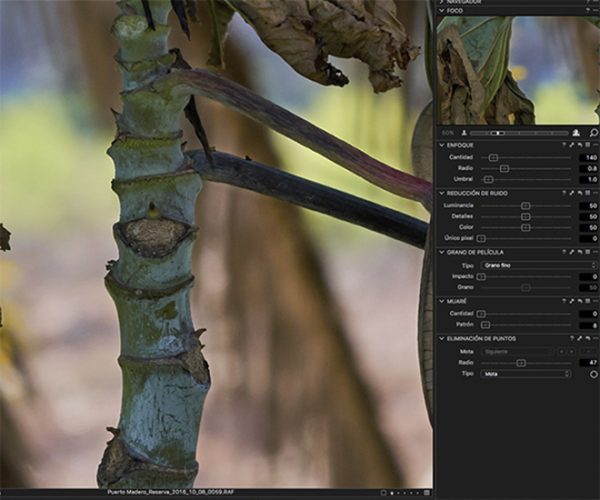Click the Enfoque Radio value field 0.8
The height and width of the screenshot is (500, 600).
click(589, 168)
